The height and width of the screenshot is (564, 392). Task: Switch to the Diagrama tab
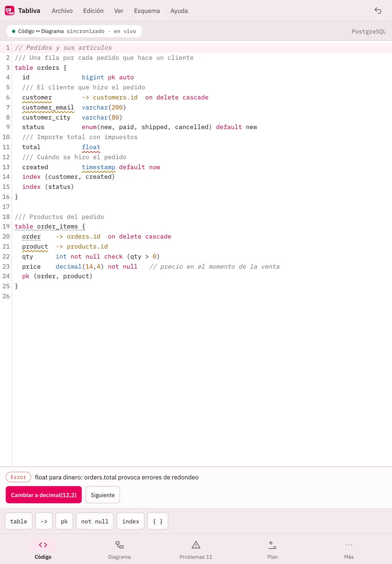(x=120, y=550)
